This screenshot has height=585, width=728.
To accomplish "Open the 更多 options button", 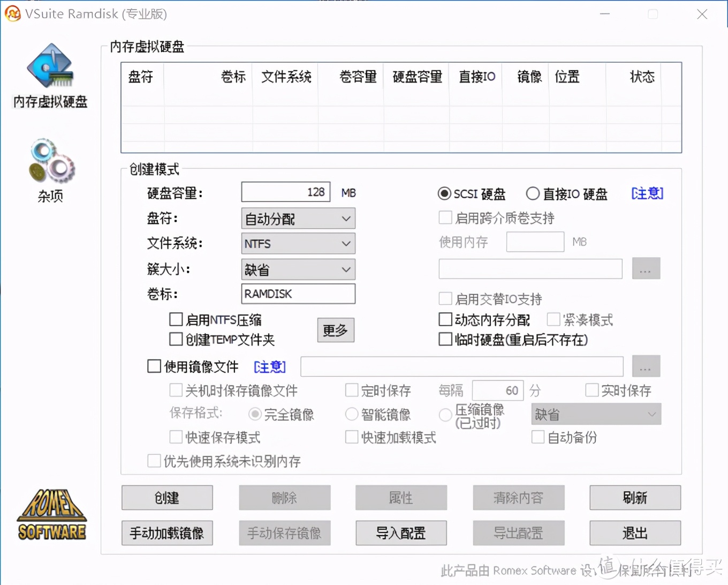I will (336, 330).
